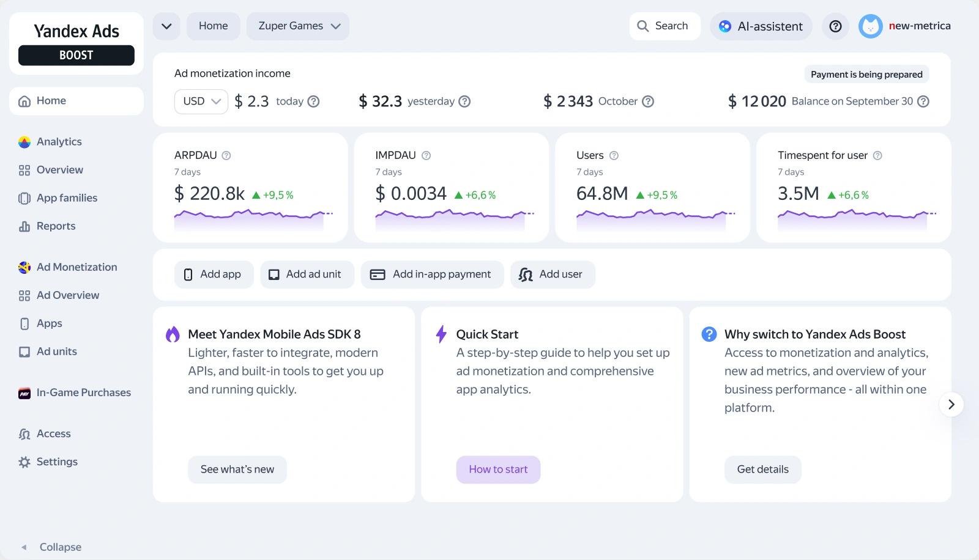Open the Search field
Image resolution: width=979 pixels, height=560 pixels.
coord(664,26)
